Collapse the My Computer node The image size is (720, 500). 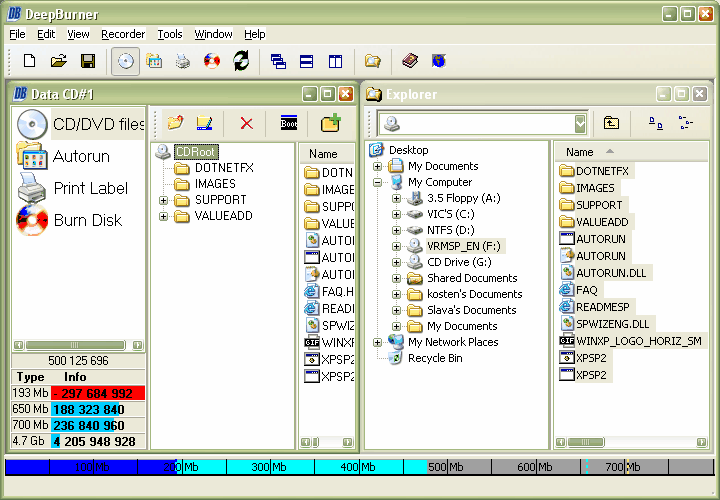(377, 182)
